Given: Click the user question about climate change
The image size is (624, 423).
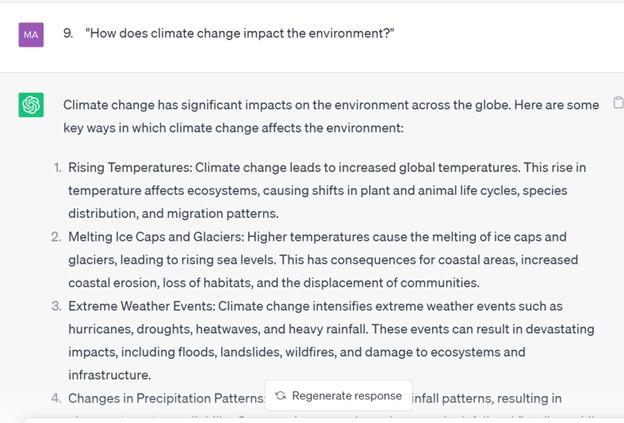Looking at the screenshot, I should pos(240,34).
